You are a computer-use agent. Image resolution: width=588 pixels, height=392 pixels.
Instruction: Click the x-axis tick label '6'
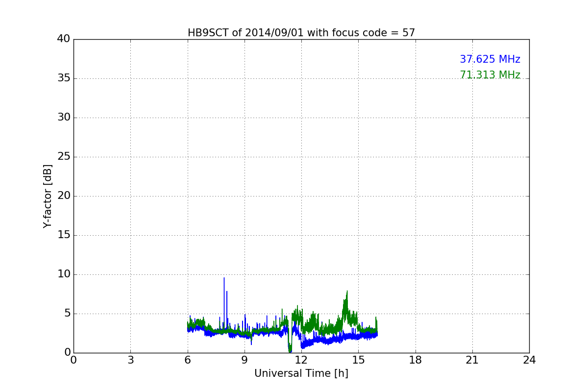click(188, 360)
